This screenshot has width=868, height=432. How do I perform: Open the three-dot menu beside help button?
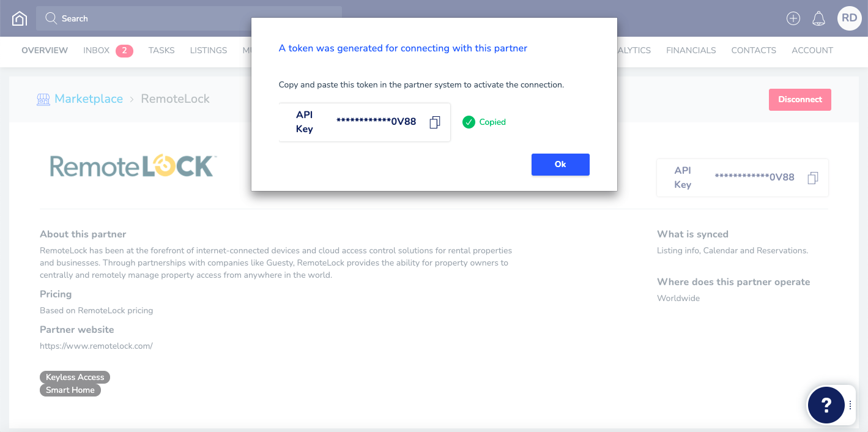click(x=850, y=405)
